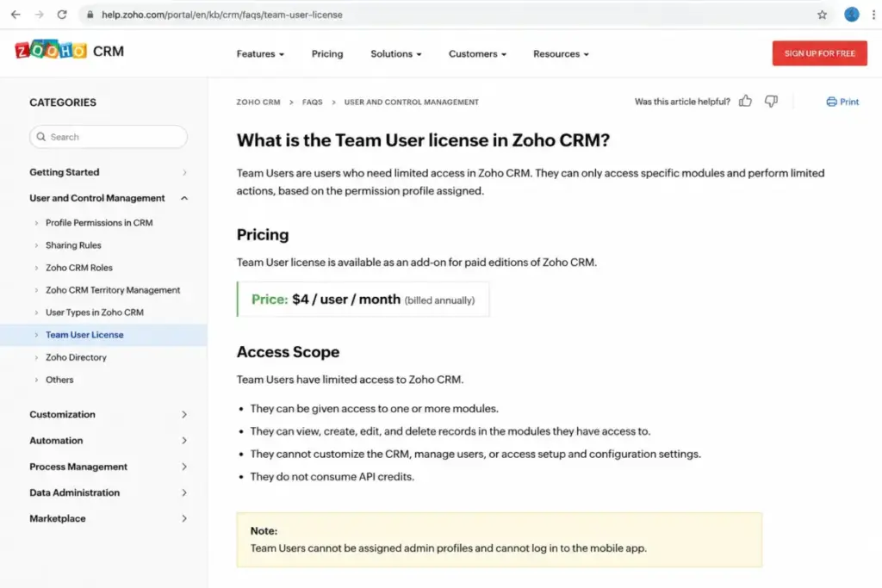Open the Others sidebar item
This screenshot has height=588, width=882.
[59, 380]
